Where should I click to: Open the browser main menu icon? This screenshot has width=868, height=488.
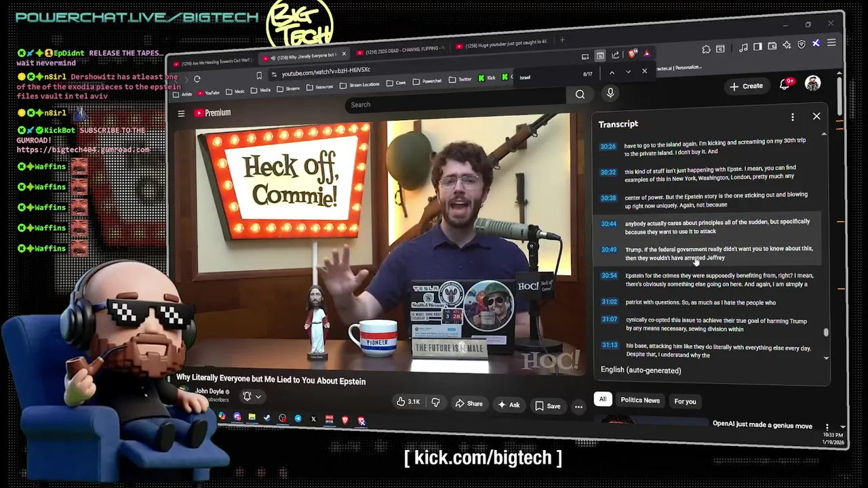[x=831, y=43]
